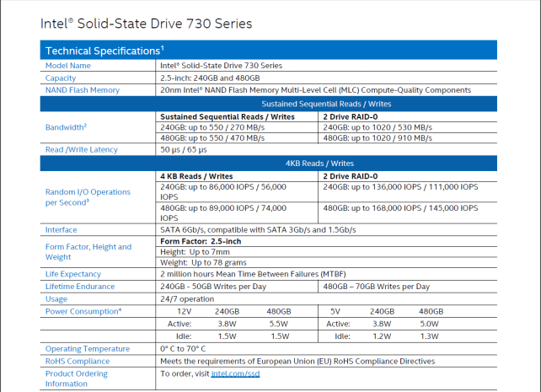Select the '20nm Intel NAND Flash Memory' description cell
Image resolution: width=541 pixels, height=392 pixels.
(315, 90)
